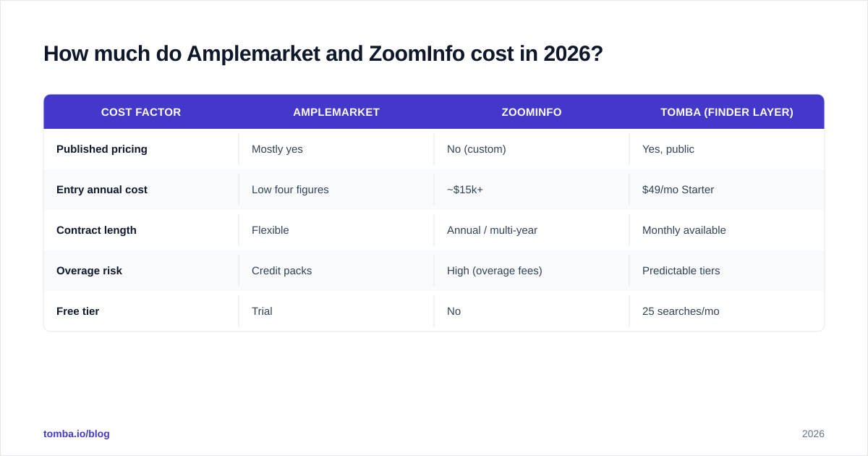The image size is (868, 456).
Task: Select the COST FACTOR column header
Action: pyautogui.click(x=141, y=112)
